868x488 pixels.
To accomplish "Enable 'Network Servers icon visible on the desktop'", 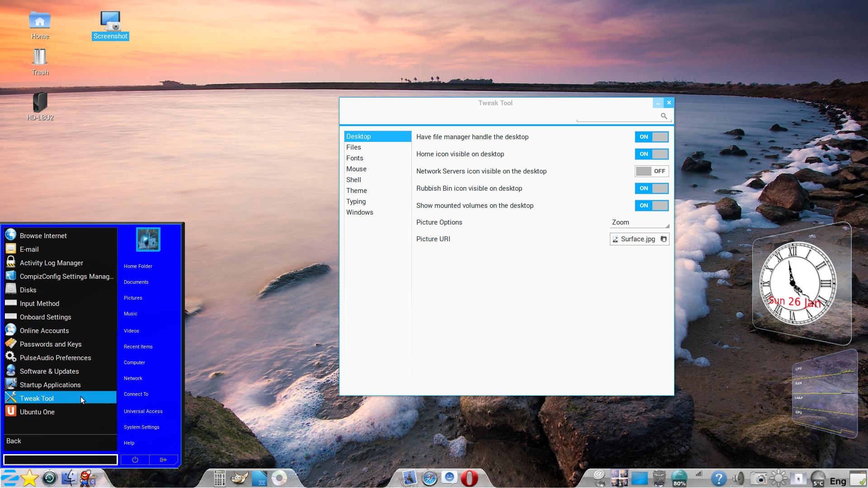I will (651, 171).
